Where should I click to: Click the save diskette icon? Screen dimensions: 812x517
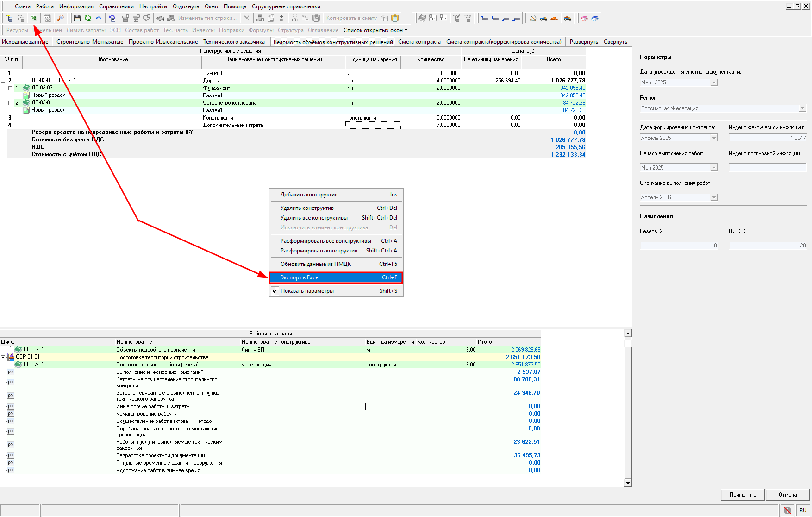pyautogui.click(x=77, y=18)
